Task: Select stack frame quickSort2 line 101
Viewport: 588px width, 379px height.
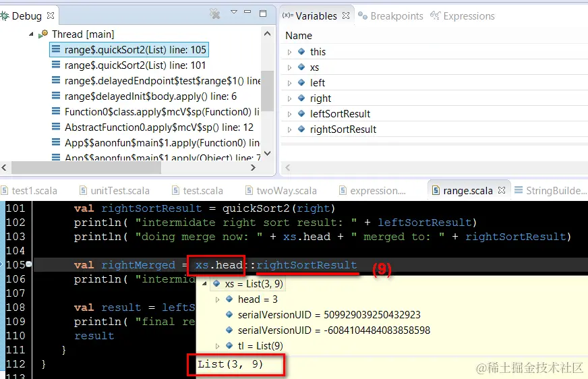Action: point(129,65)
